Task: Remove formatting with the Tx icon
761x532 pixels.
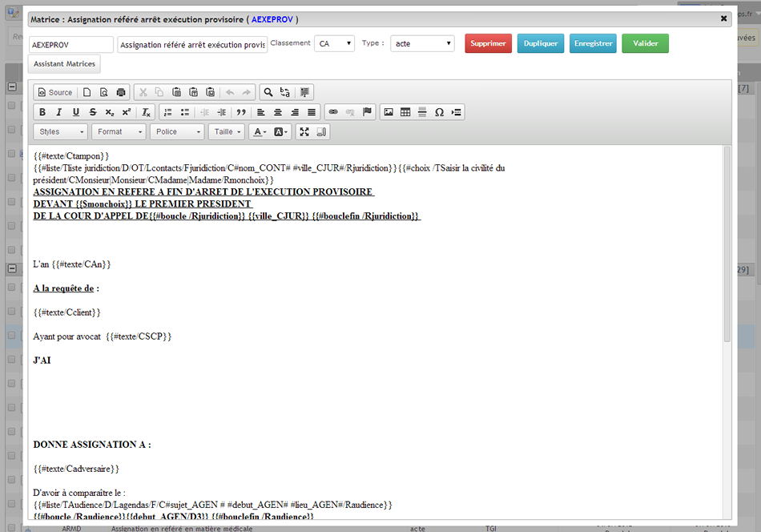Action: [146, 112]
